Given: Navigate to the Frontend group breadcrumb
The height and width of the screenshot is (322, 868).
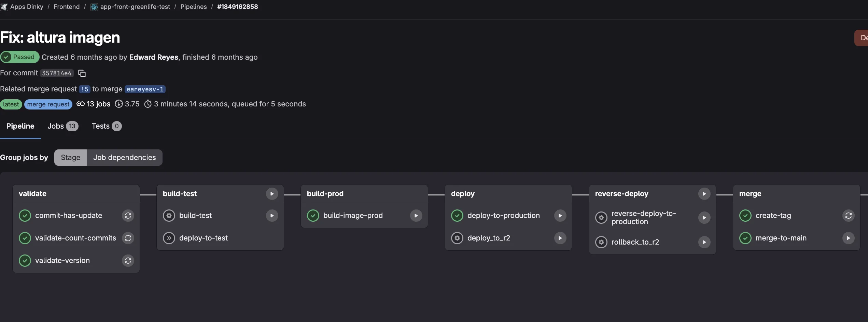Looking at the screenshot, I should tap(66, 6).
